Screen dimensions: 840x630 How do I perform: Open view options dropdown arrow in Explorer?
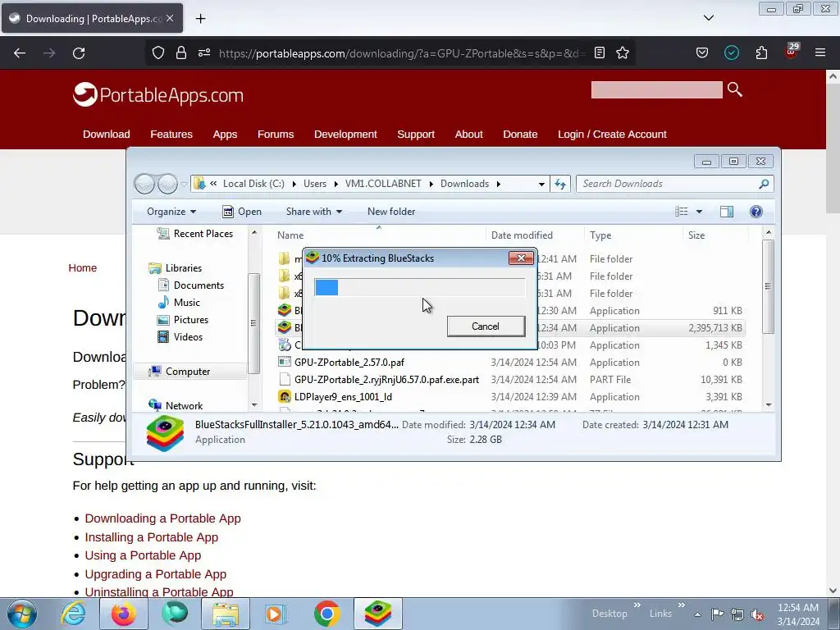coord(699,212)
